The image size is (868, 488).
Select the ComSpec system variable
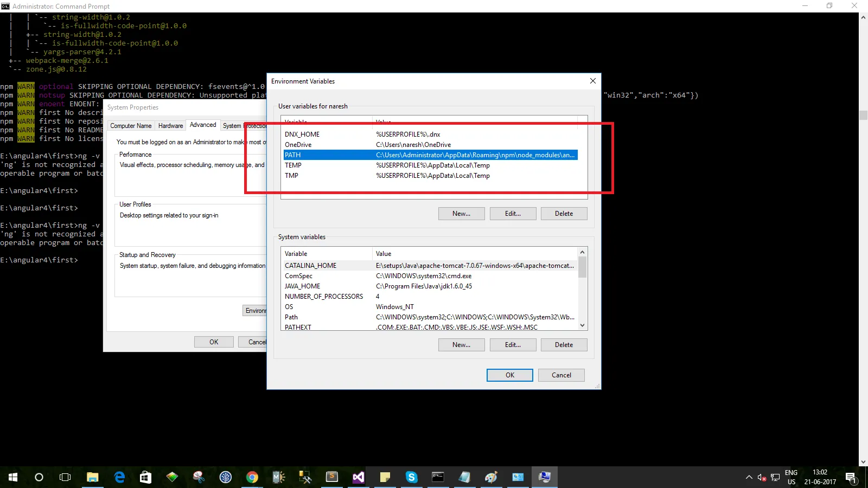pyautogui.click(x=430, y=276)
